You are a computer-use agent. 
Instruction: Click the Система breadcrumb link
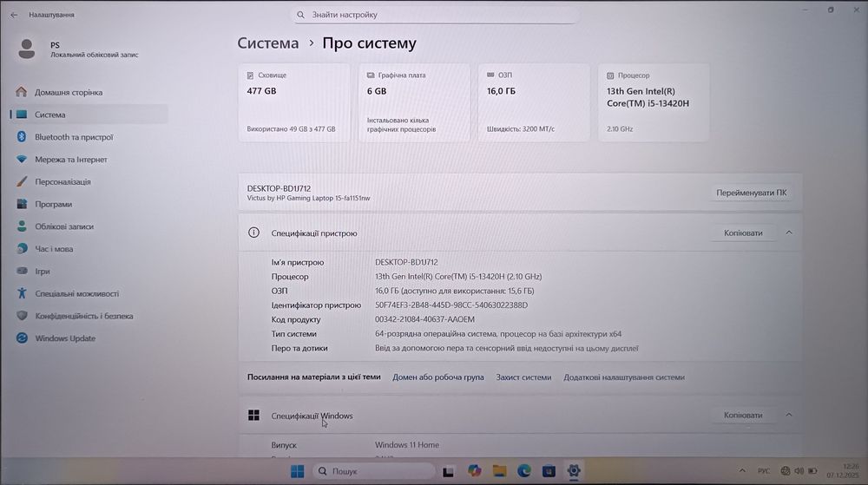tap(268, 43)
